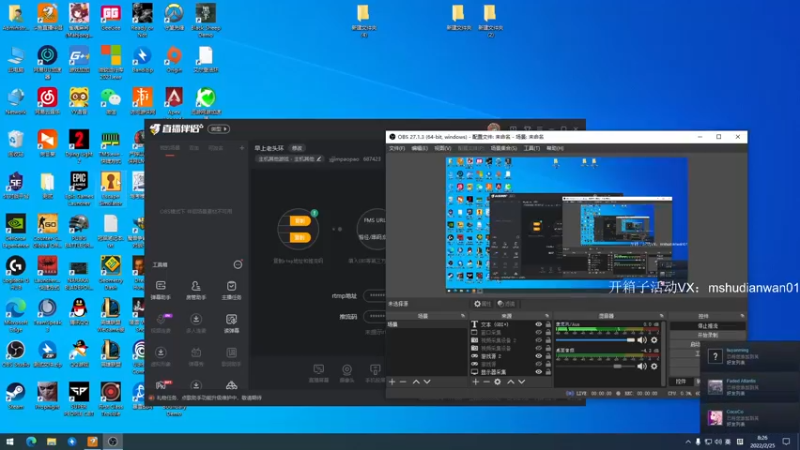Toggle visibility eye of 显示器采集 source
The width and height of the screenshot is (800, 450).
coord(538,372)
